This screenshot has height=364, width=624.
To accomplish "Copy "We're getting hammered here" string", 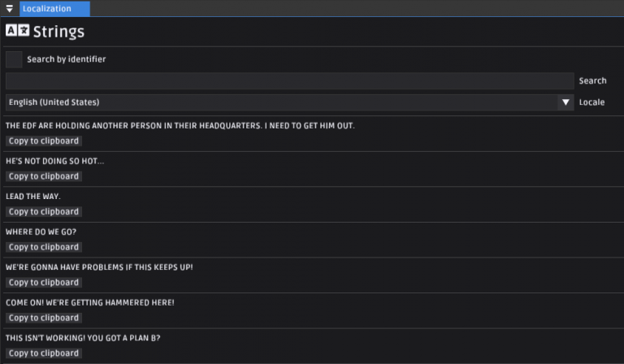I will click(44, 318).
